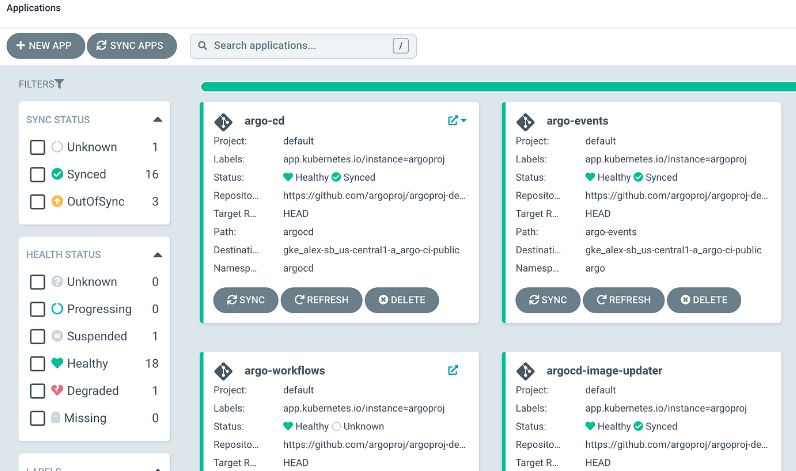Click argo-events Healthy heart status icon

tap(590, 177)
